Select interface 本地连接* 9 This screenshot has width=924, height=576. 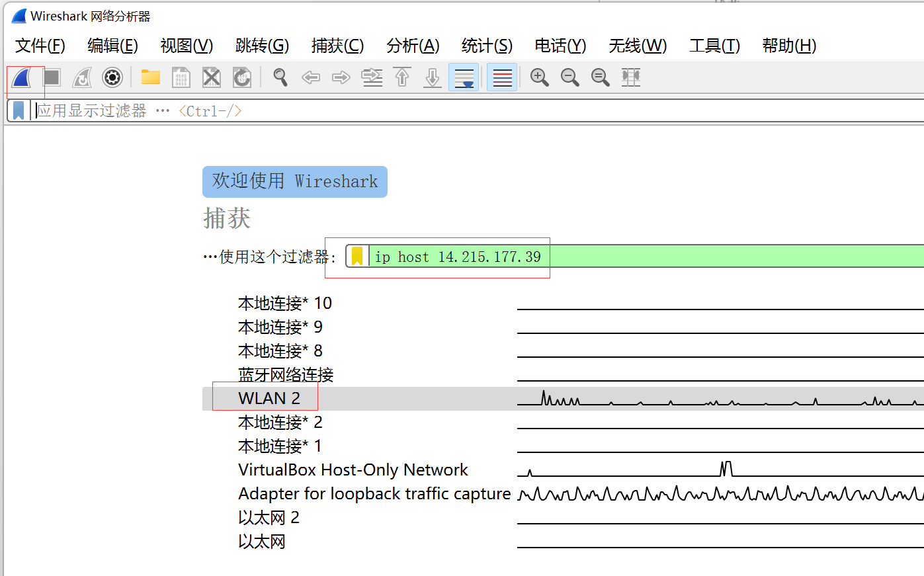click(x=280, y=327)
